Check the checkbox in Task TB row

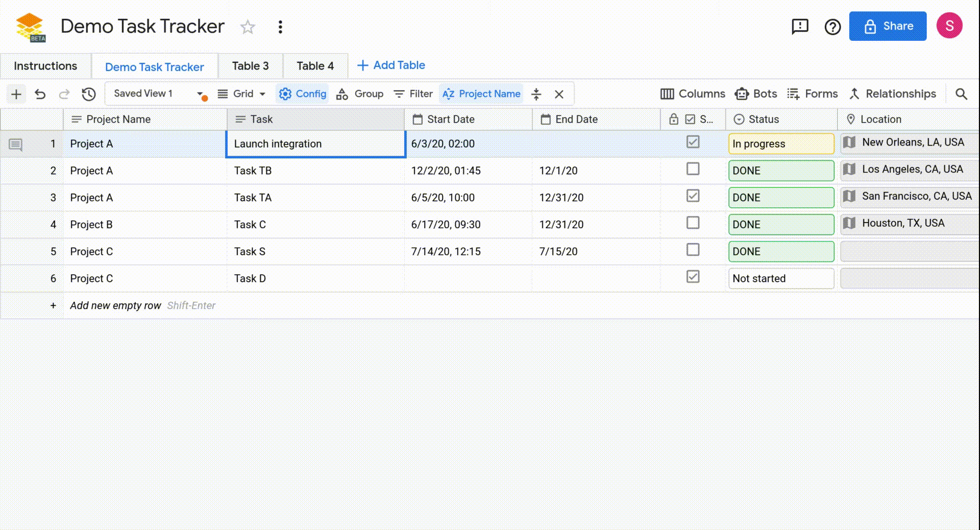pyautogui.click(x=693, y=169)
